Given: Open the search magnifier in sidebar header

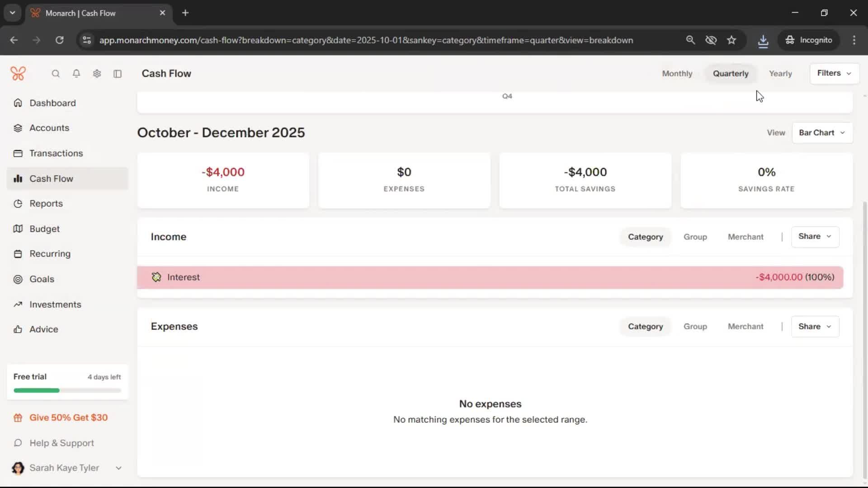Looking at the screenshot, I should (x=56, y=74).
